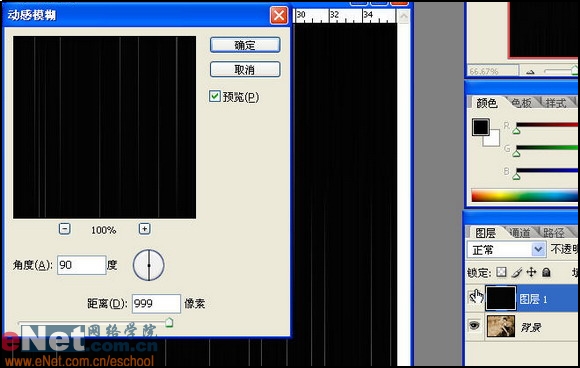580x368 pixels.
Task: Click the 取消 cancel button
Action: tap(245, 70)
